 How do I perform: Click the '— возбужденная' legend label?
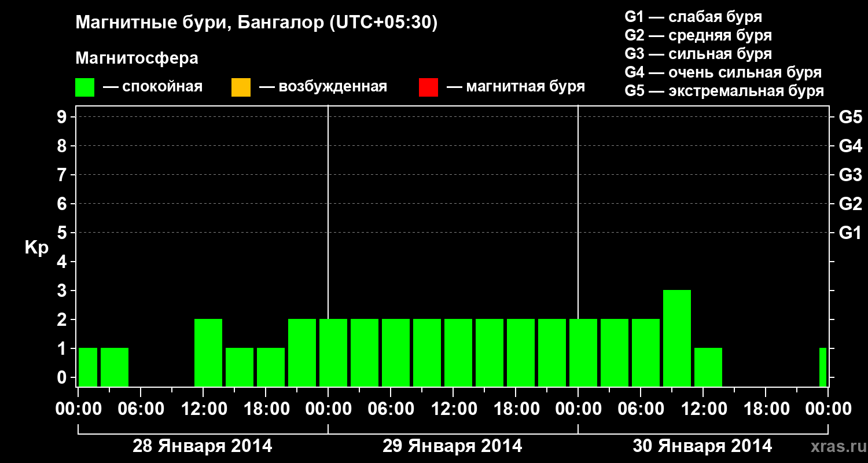pos(323,87)
